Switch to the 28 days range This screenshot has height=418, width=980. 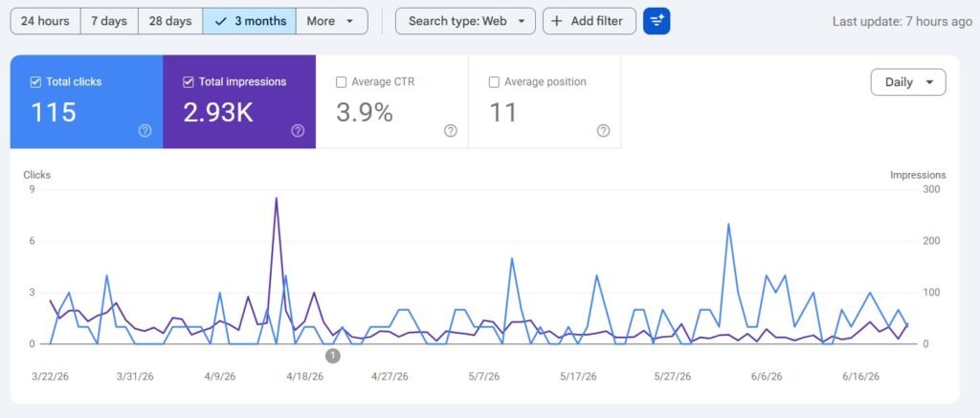170,21
